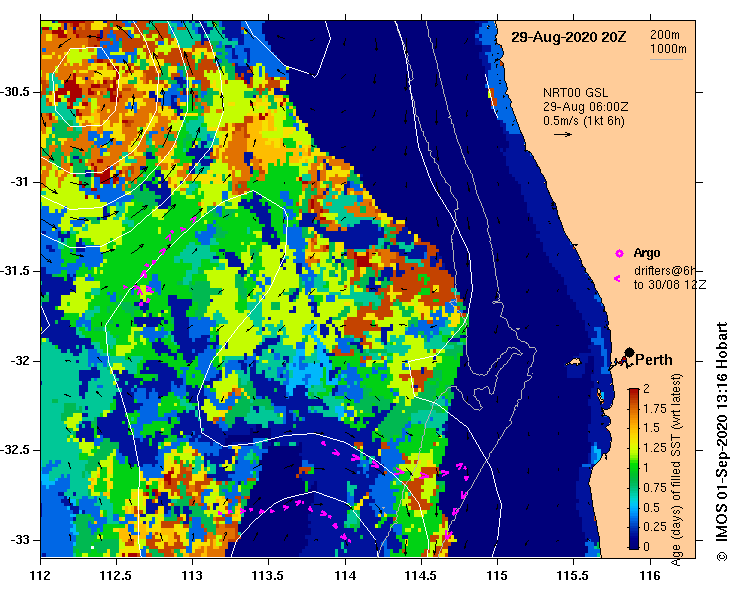This screenshot has height=592, width=739.
Task: Click the Perth city label
Action: (x=654, y=360)
